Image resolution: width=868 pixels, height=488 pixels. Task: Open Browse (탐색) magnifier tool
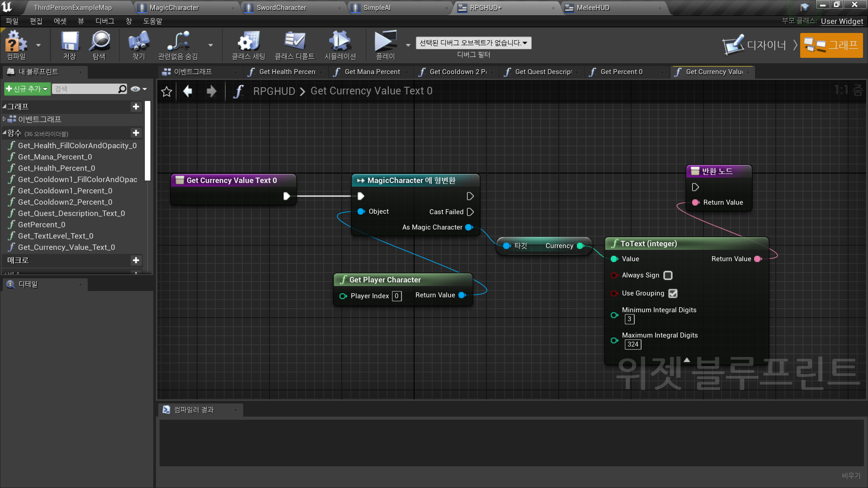pyautogui.click(x=99, y=42)
